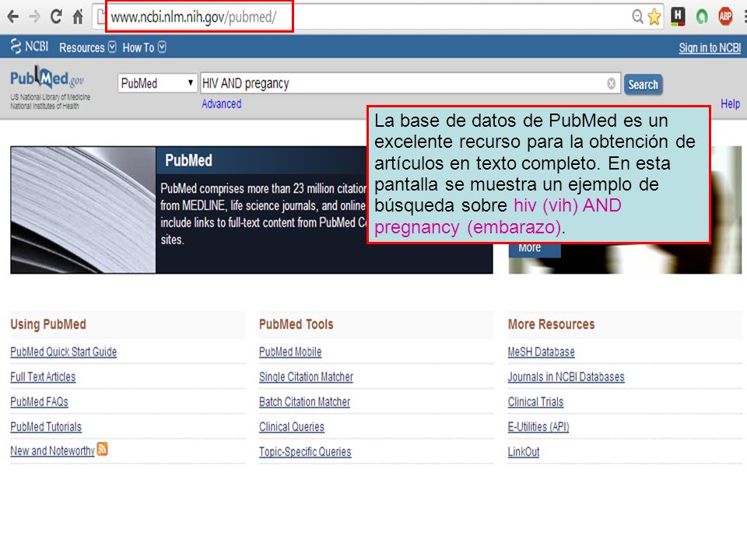Screen dimensions: 747x560
Task: Open the MeSH Database link
Action: tap(542, 352)
